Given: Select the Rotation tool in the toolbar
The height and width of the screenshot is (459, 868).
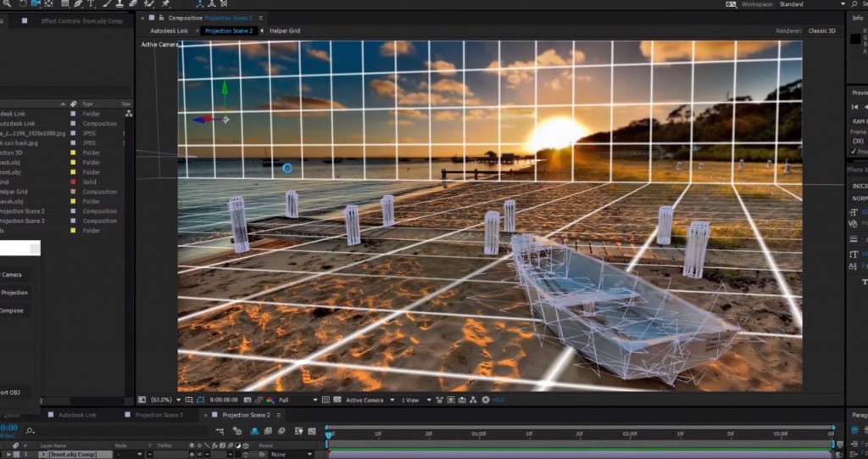Looking at the screenshot, I should click(23, 3).
